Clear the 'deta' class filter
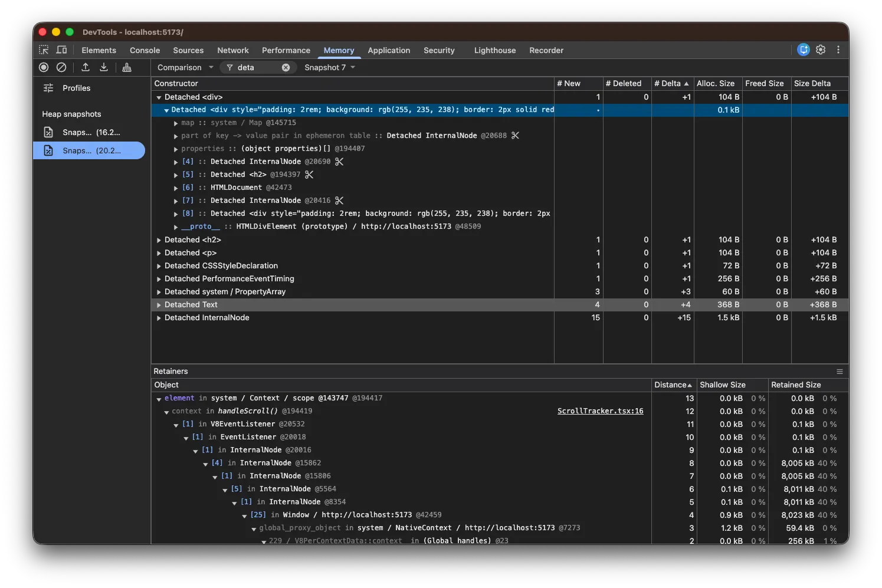The image size is (882, 588). (x=286, y=67)
